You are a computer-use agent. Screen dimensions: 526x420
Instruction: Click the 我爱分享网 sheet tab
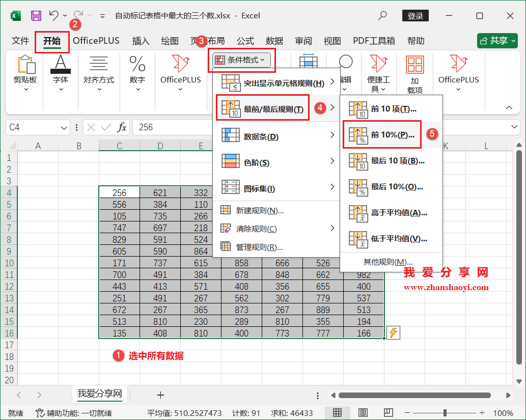[x=100, y=394]
